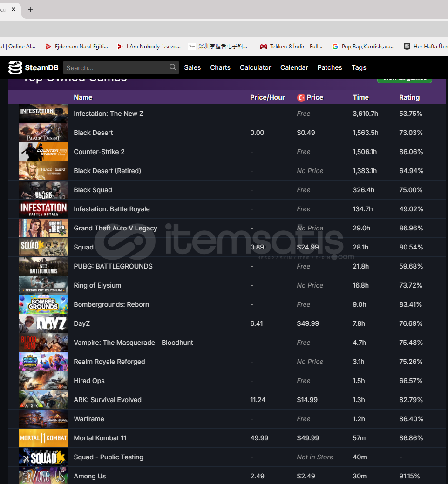Screen dimensions: 448x484
Task: Open the Black Squad game link
Action: coord(93,190)
